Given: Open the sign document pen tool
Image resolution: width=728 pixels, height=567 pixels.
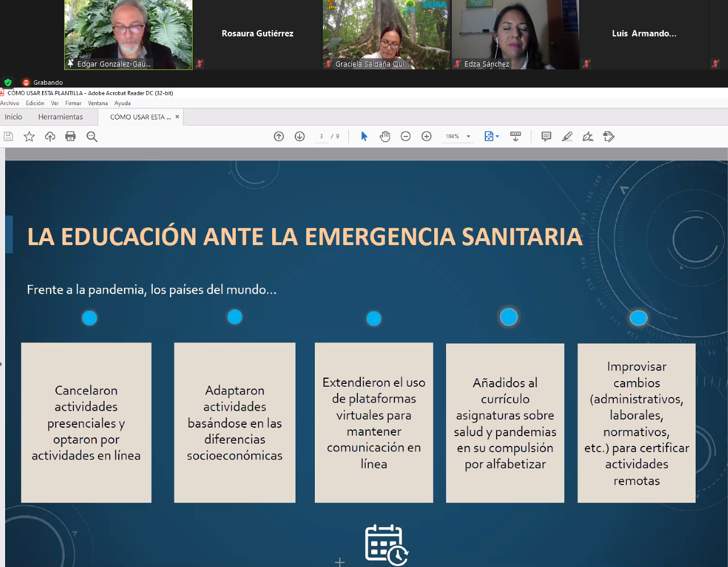Looking at the screenshot, I should (x=588, y=136).
